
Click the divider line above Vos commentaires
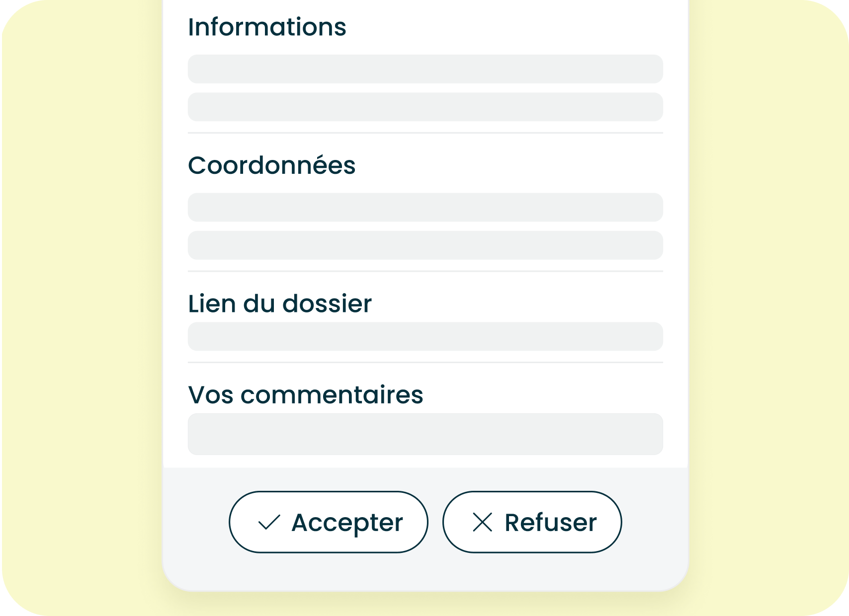(425, 363)
